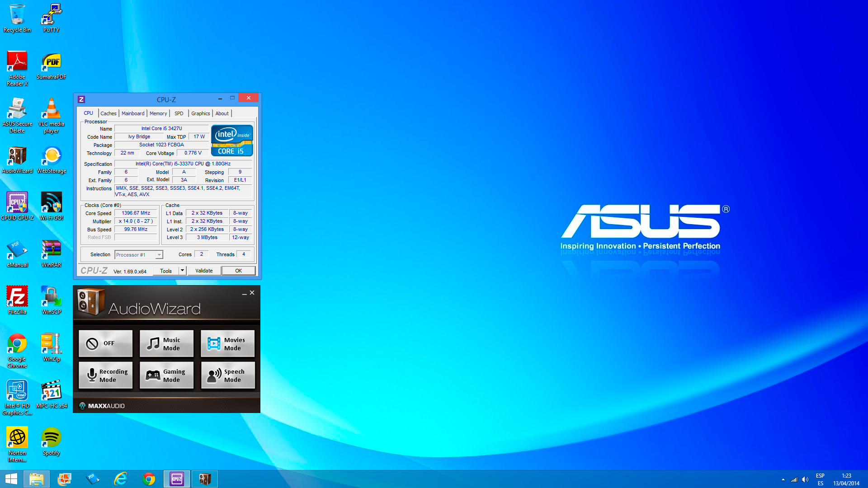Enable Music Mode in AudioWizard

pyautogui.click(x=166, y=343)
